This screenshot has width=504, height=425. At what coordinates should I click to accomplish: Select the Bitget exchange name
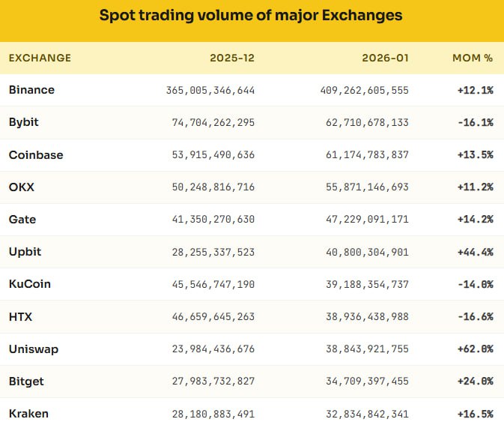point(26,381)
